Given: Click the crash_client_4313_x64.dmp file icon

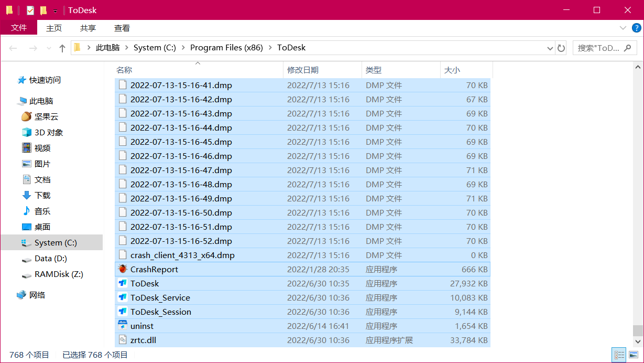Looking at the screenshot, I should click(x=123, y=255).
